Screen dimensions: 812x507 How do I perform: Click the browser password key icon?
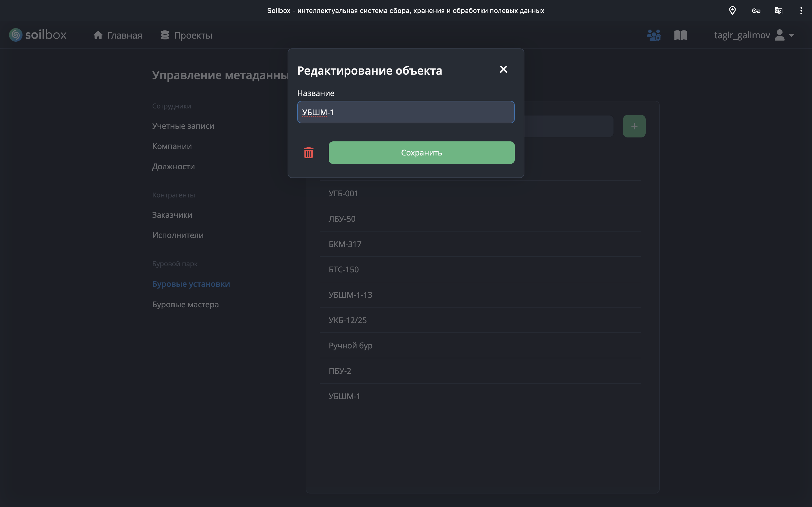(x=756, y=11)
